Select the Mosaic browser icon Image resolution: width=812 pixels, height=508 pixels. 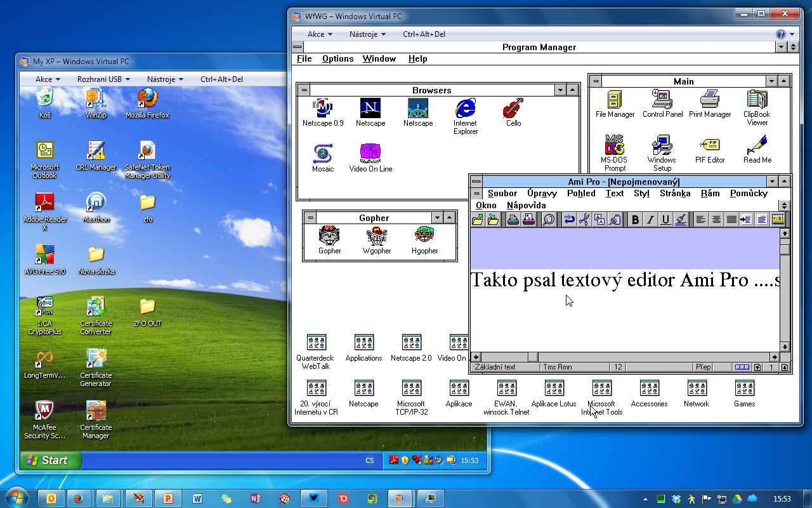pos(323,158)
